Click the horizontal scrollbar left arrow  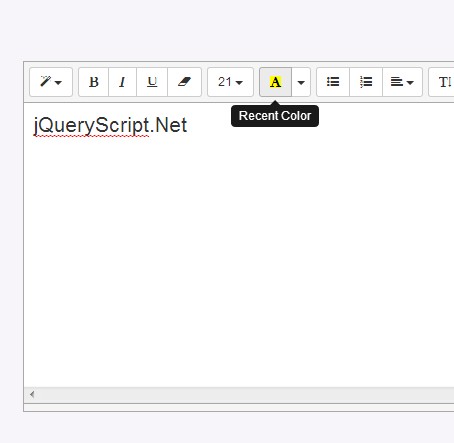[x=32, y=394]
